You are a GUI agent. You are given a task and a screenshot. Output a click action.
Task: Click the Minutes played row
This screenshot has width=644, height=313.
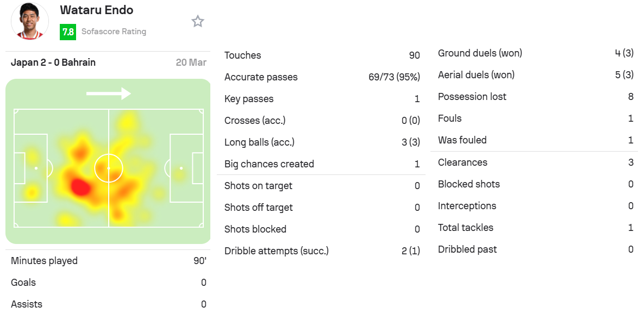coord(109,261)
